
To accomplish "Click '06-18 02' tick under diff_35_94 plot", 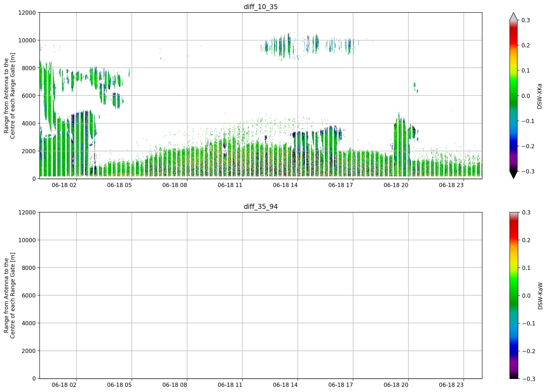I will click(64, 385).
